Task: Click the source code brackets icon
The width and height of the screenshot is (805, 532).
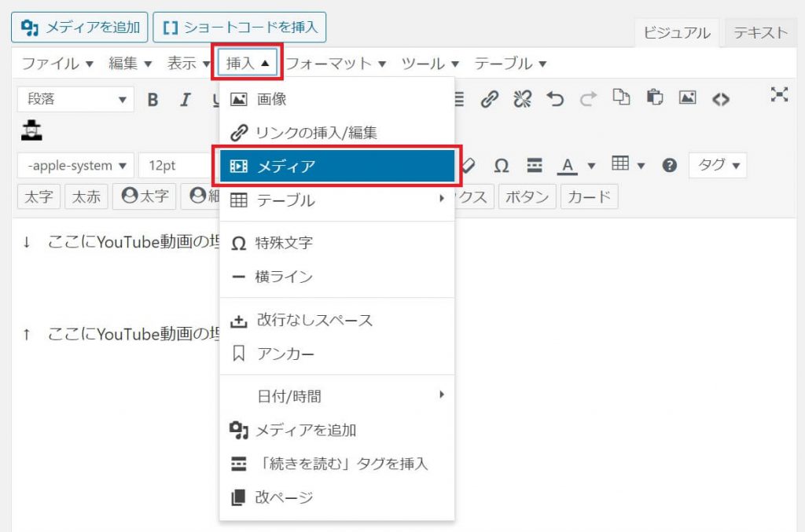Action: click(720, 99)
